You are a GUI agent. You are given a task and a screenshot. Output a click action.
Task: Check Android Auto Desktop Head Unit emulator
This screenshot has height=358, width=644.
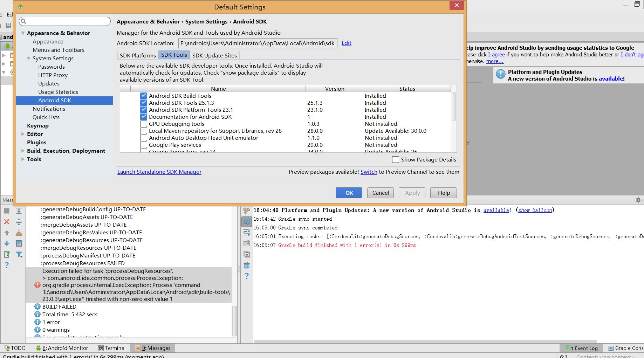(144, 138)
